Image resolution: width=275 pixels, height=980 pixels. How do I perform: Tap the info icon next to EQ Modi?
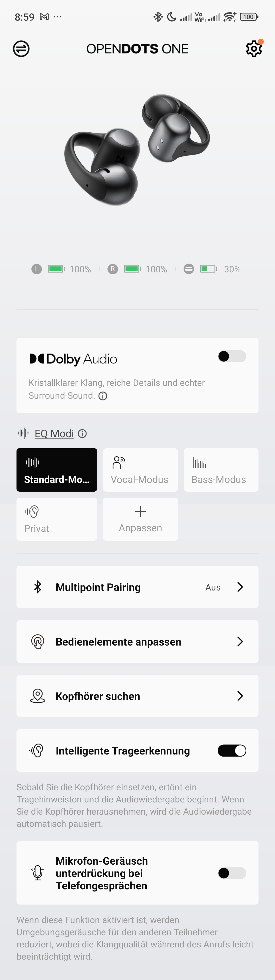click(82, 434)
